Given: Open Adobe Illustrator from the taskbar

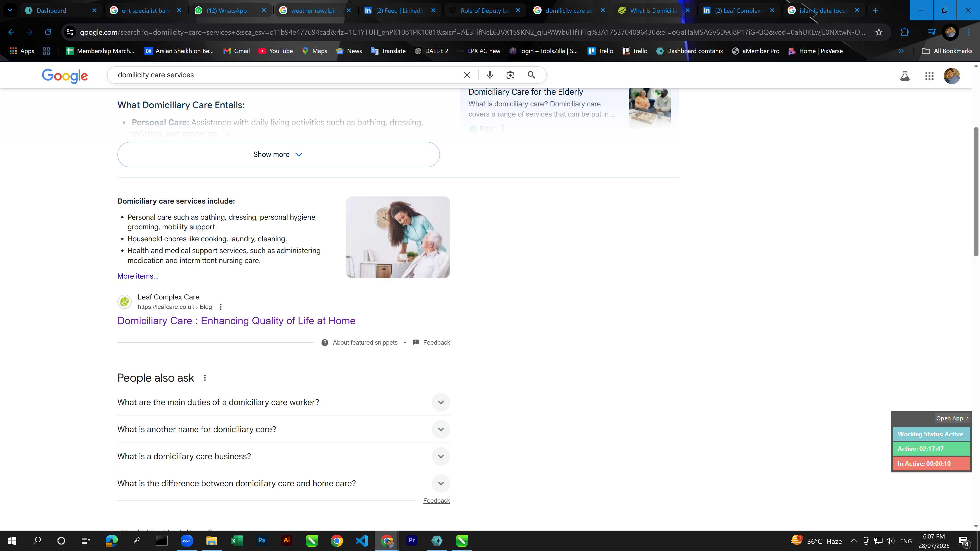Looking at the screenshot, I should [x=287, y=540].
